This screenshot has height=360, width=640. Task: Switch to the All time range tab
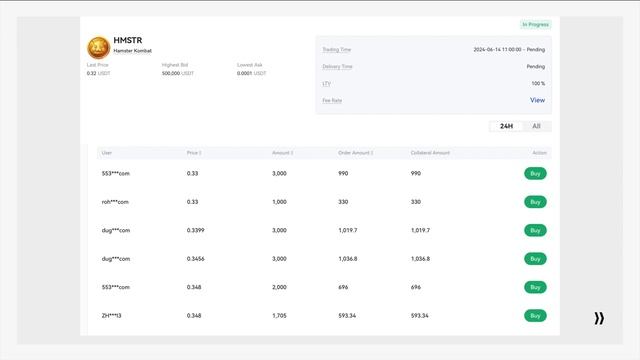(536, 127)
